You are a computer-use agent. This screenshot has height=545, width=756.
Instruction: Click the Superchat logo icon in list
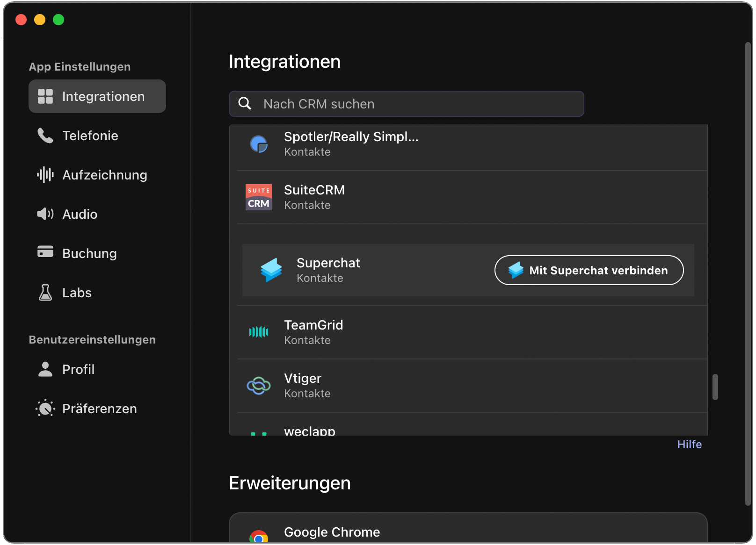pos(271,270)
